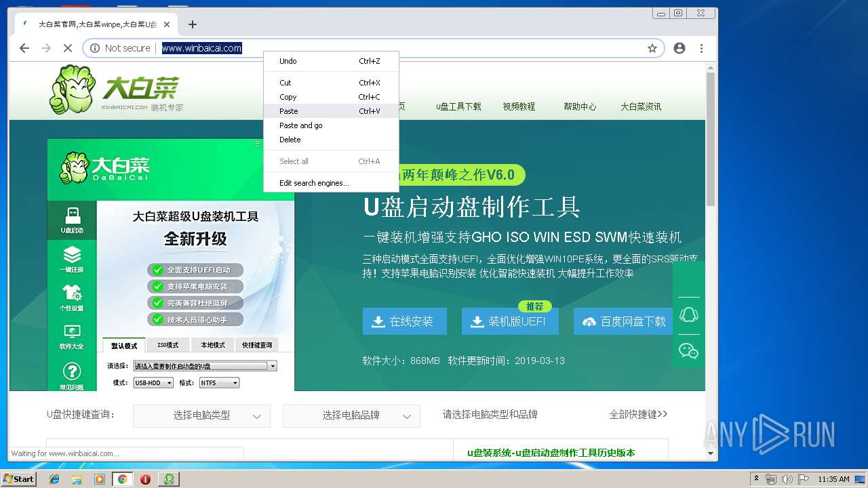Open the USB-HDD mode dropdown

click(153, 383)
